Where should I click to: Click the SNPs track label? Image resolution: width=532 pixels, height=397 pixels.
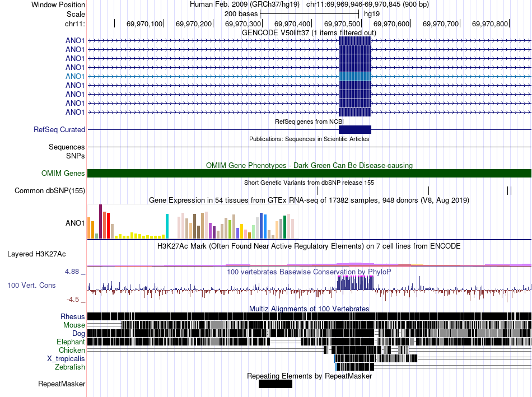76,156
